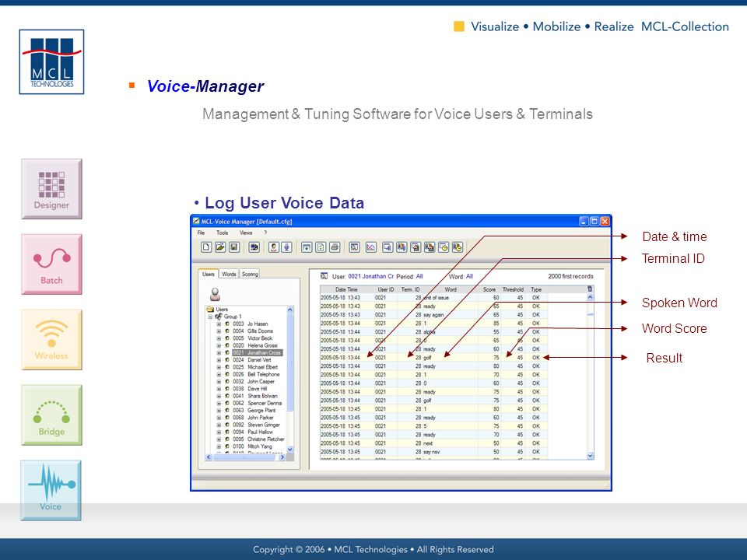This screenshot has width=747, height=560.
Task: Click the Save floppy disk toolbar icon
Action: point(234,247)
